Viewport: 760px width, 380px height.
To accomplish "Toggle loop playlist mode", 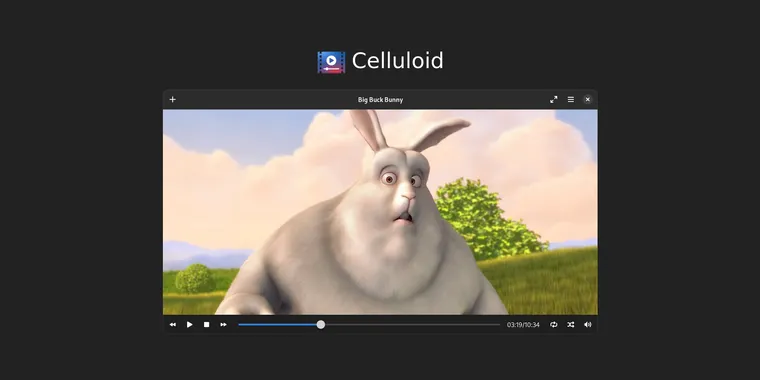I will tap(554, 325).
